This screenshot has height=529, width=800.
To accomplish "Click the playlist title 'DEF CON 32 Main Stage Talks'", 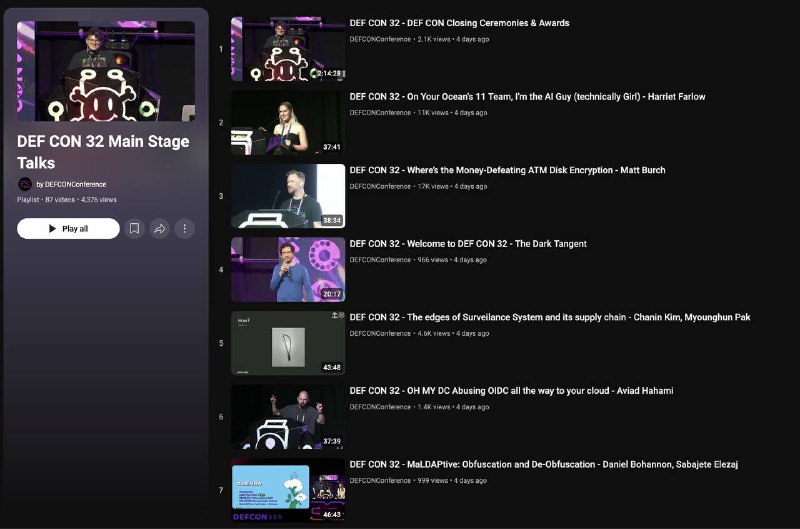I will click(x=103, y=152).
